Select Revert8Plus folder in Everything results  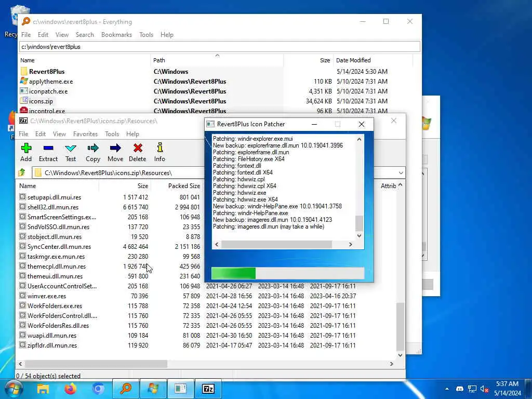pyautogui.click(x=47, y=72)
